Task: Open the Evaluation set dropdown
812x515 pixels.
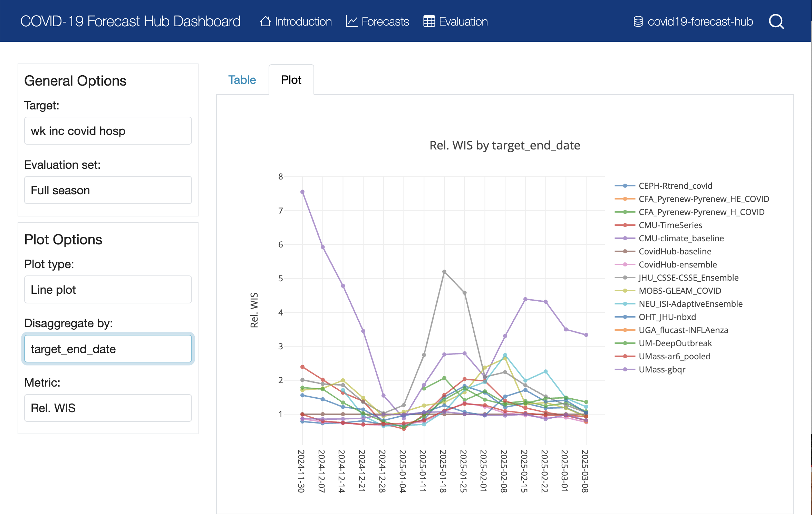Action: [108, 190]
